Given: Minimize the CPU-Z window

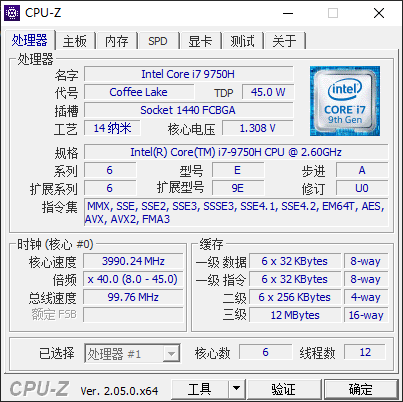Looking at the screenshot, I should tap(288, 13).
